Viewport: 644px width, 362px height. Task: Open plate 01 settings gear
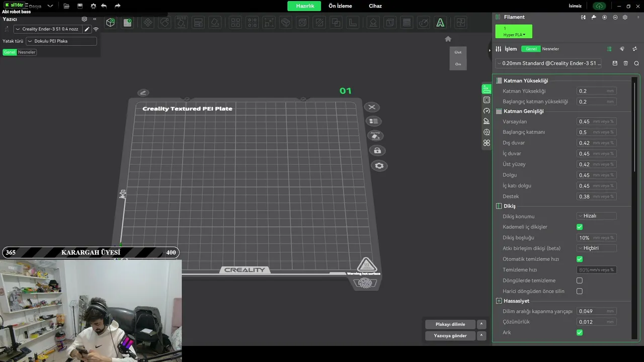coord(379,165)
